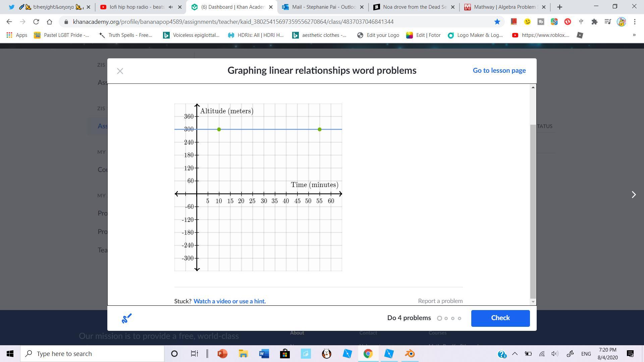This screenshot has width=644, height=362.
Task: Show hidden system tray icons
Action: (515, 354)
